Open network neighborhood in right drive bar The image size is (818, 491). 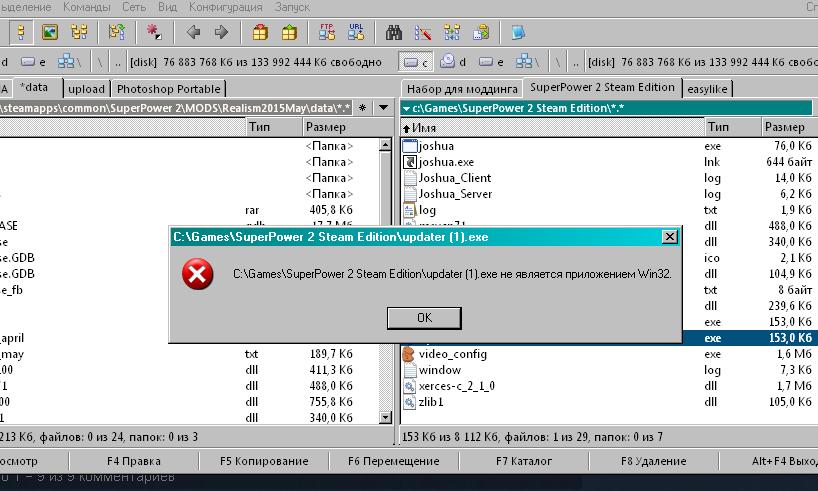(527, 62)
